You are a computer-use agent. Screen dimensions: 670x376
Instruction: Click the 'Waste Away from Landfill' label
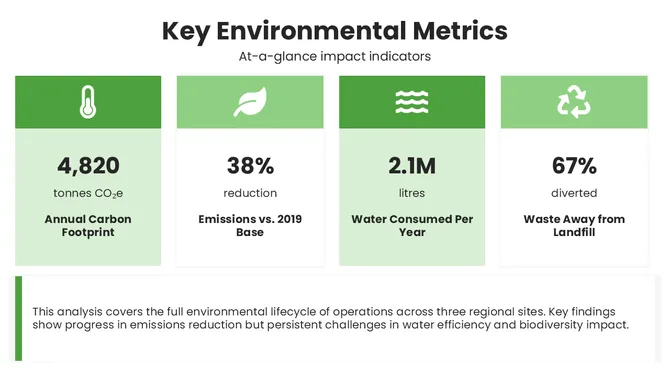(574, 226)
